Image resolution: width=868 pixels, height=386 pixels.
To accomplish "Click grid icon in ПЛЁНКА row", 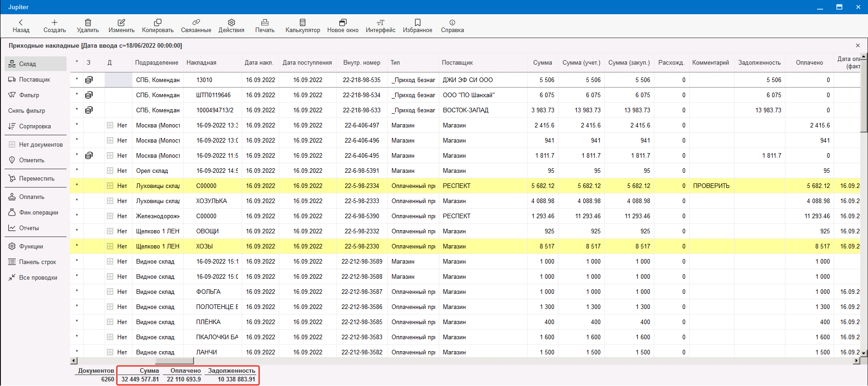I will tap(110, 322).
